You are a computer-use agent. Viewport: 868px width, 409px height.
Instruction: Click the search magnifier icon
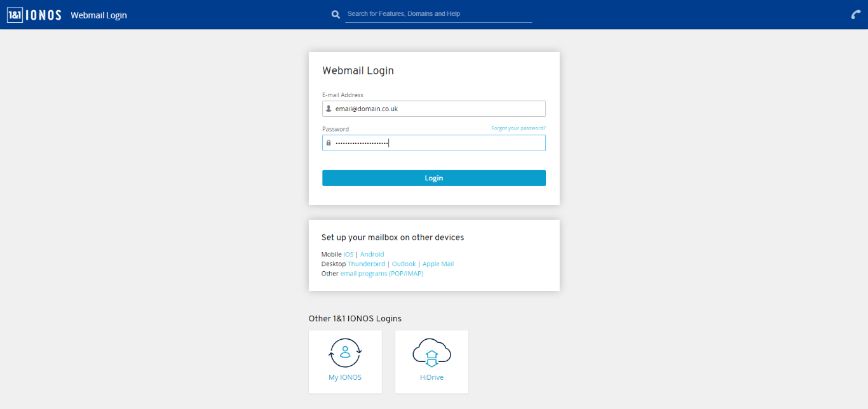coord(336,13)
